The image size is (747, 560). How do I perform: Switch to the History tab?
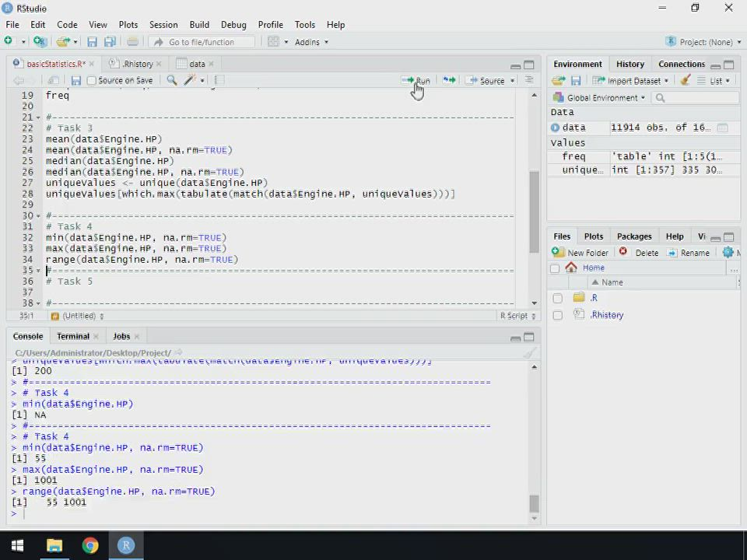630,64
